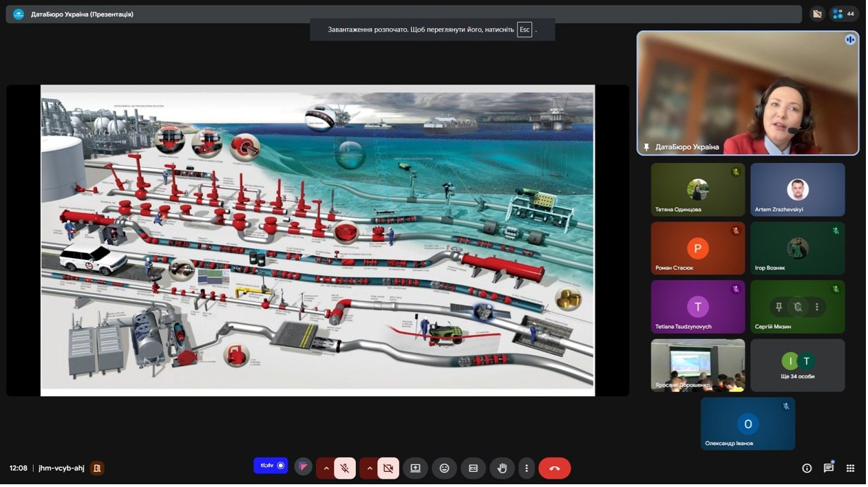Turn on the camera toggle

(x=388, y=468)
